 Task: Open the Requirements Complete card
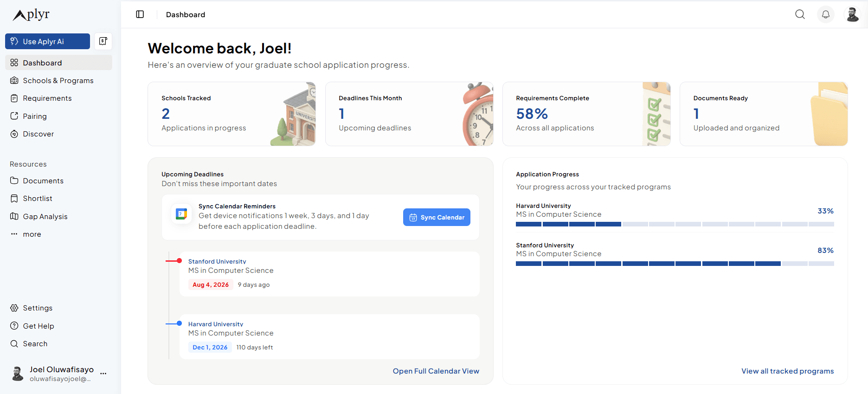[x=586, y=114]
